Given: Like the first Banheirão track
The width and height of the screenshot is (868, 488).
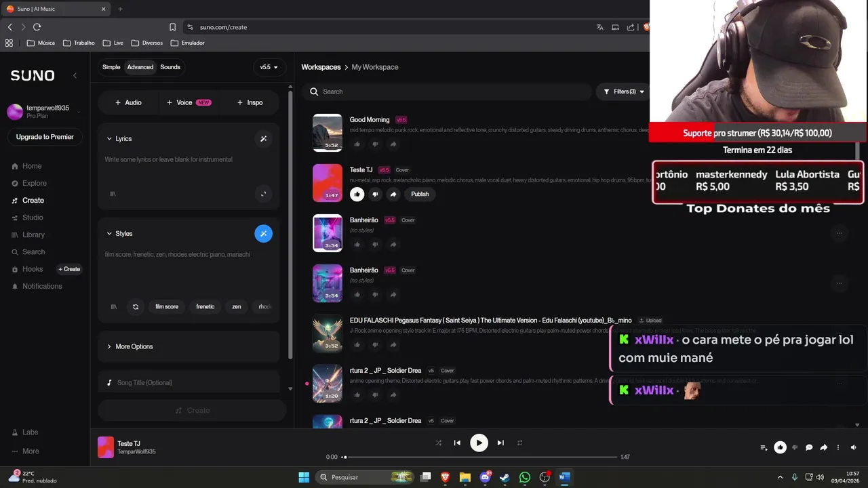Looking at the screenshot, I should coord(357,244).
